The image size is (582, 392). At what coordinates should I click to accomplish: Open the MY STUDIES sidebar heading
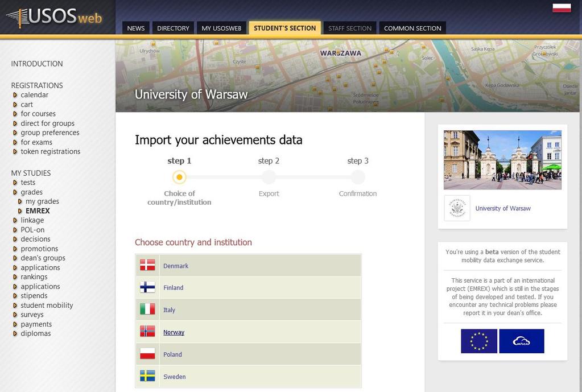coord(31,173)
